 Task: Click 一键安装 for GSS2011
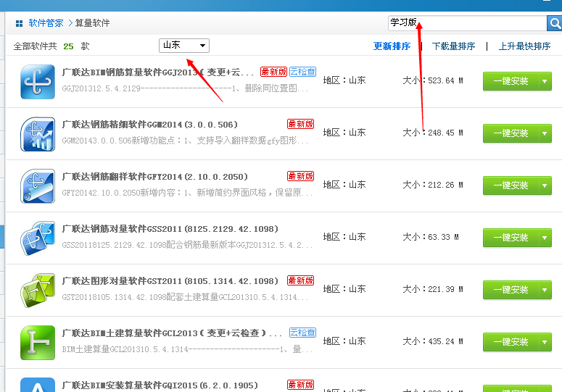(511, 238)
